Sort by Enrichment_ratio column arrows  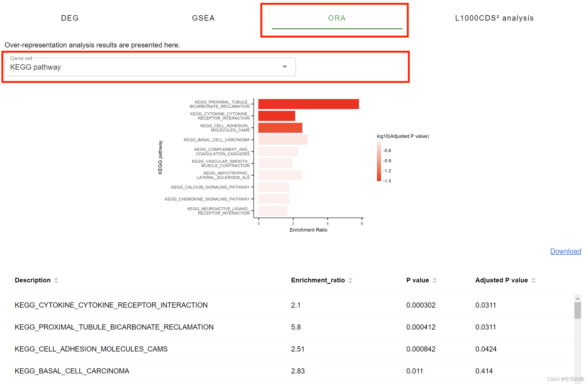[350, 280]
